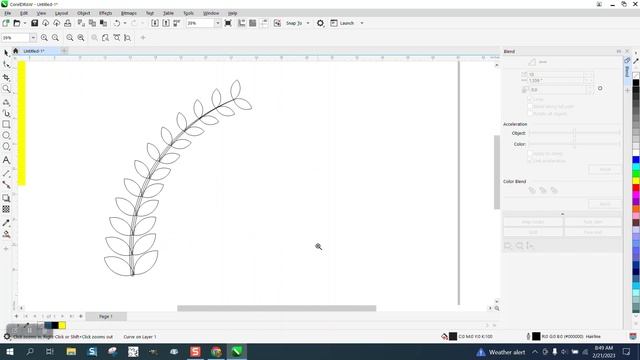Open the Bitmaps menu
Viewport: 640px width, 360px height.
tap(129, 13)
